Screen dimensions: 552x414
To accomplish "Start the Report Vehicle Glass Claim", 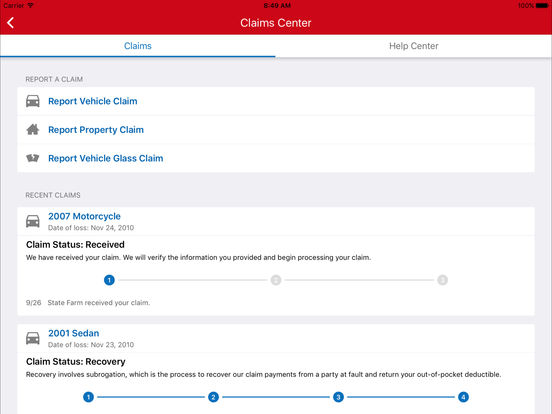I will click(106, 158).
